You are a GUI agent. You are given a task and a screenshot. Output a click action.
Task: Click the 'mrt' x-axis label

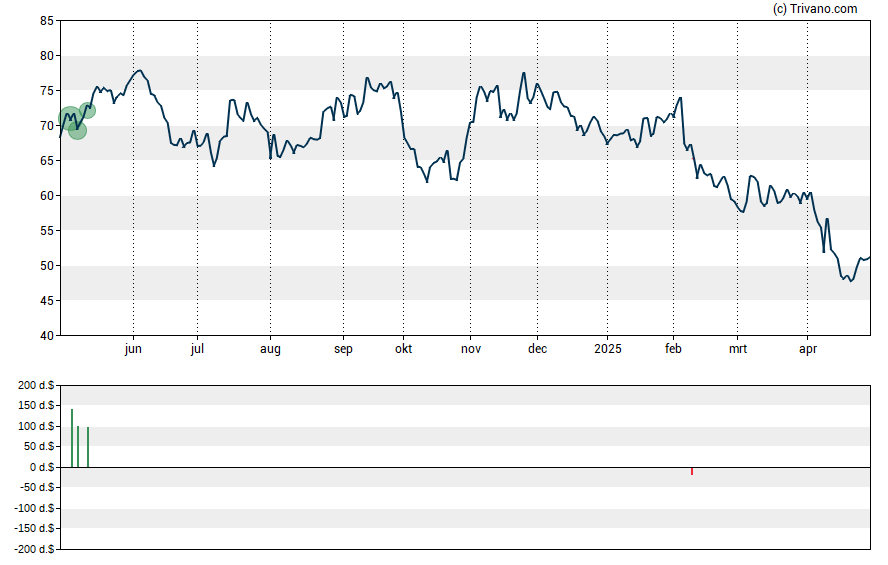click(737, 349)
